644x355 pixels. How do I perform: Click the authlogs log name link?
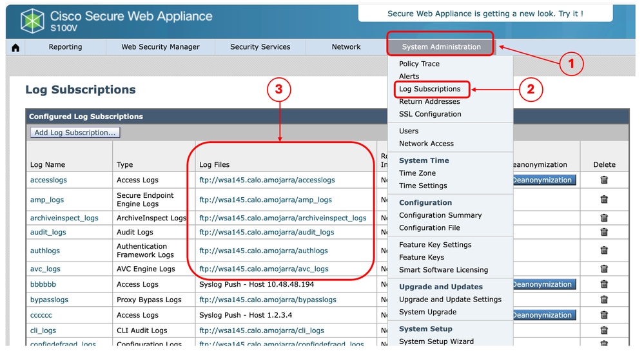point(44,251)
